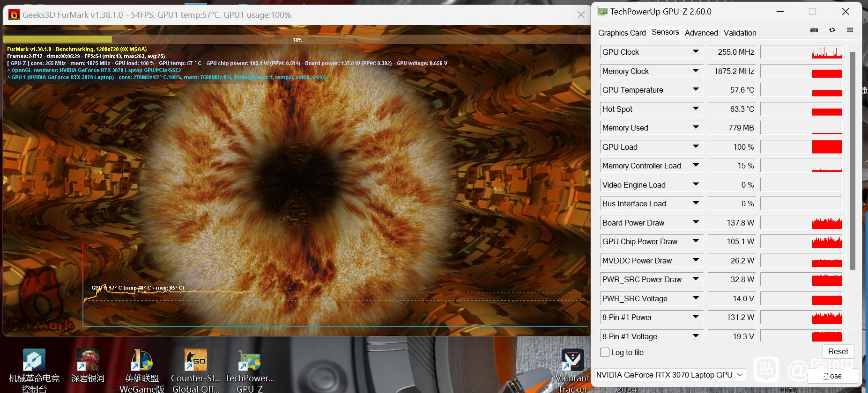Click the 63.3 °C Hot Spot value

pos(731,109)
